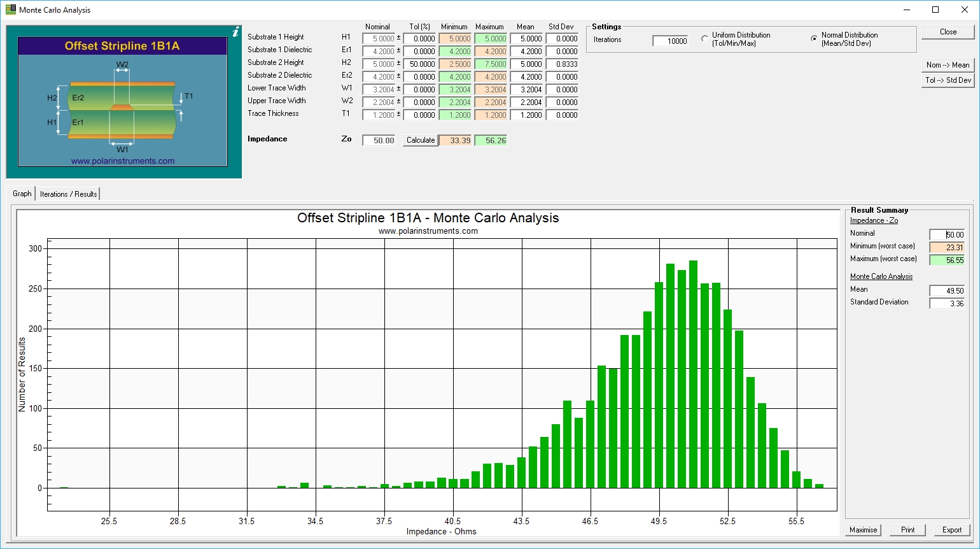Select Normal Distribution radio button
Image resolution: width=980 pixels, height=549 pixels.
coord(814,39)
